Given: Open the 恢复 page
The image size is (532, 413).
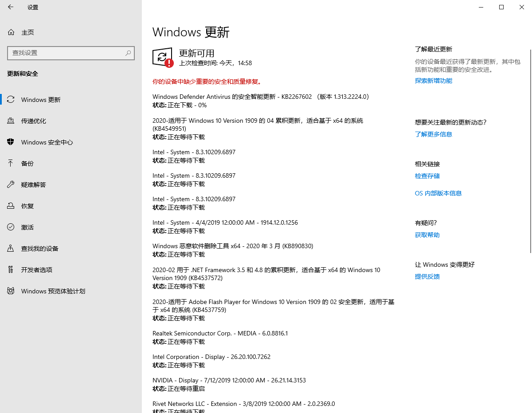Looking at the screenshot, I should tap(71, 206).
